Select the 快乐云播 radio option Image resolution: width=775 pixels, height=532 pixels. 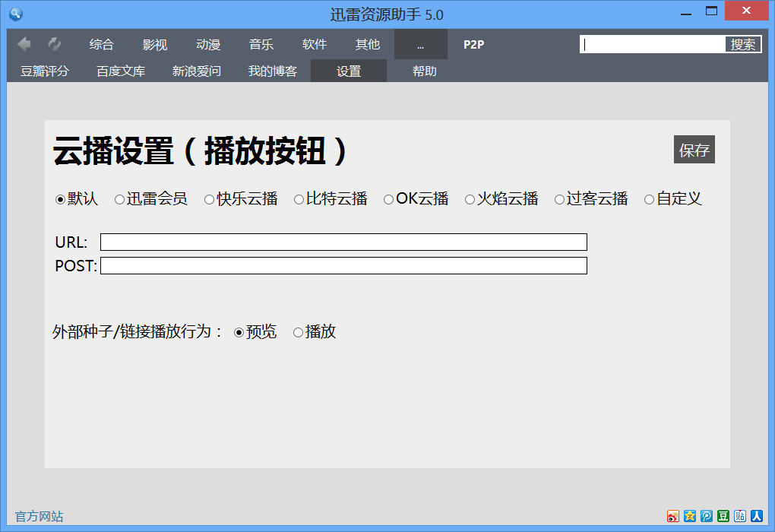[x=209, y=200]
